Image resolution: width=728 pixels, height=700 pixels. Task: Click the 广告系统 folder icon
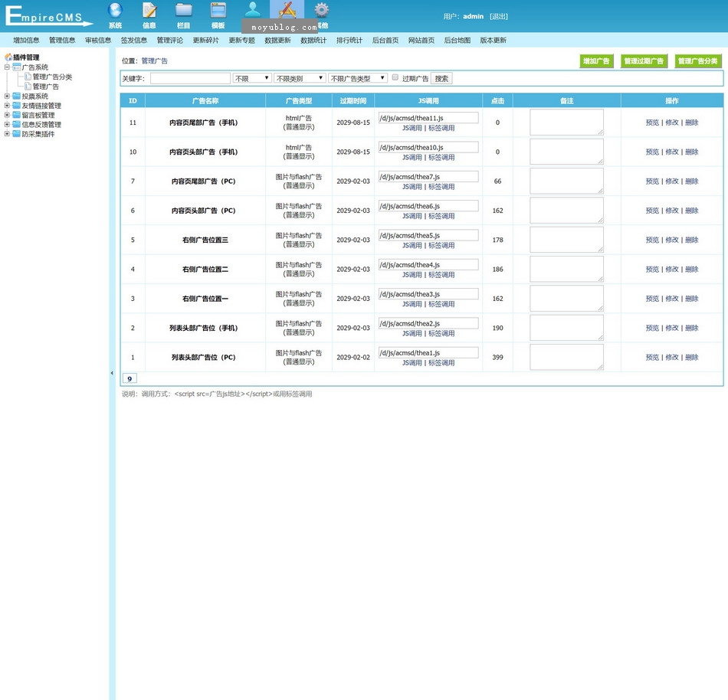17,67
